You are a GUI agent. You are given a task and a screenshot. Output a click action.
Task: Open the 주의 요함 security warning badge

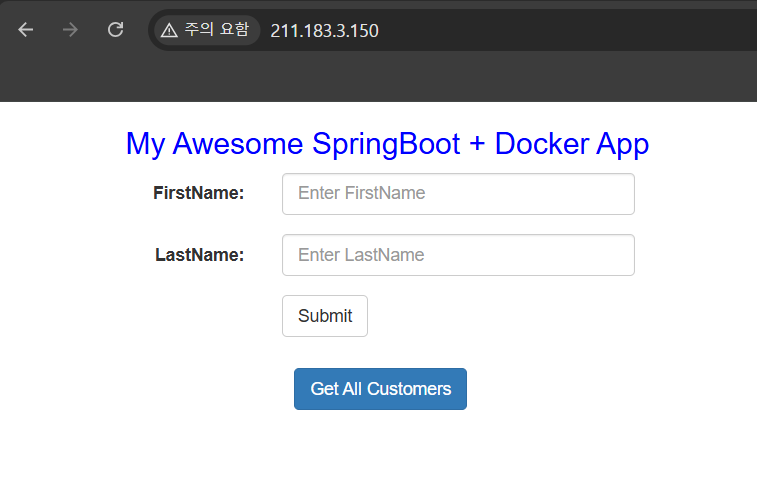click(207, 30)
